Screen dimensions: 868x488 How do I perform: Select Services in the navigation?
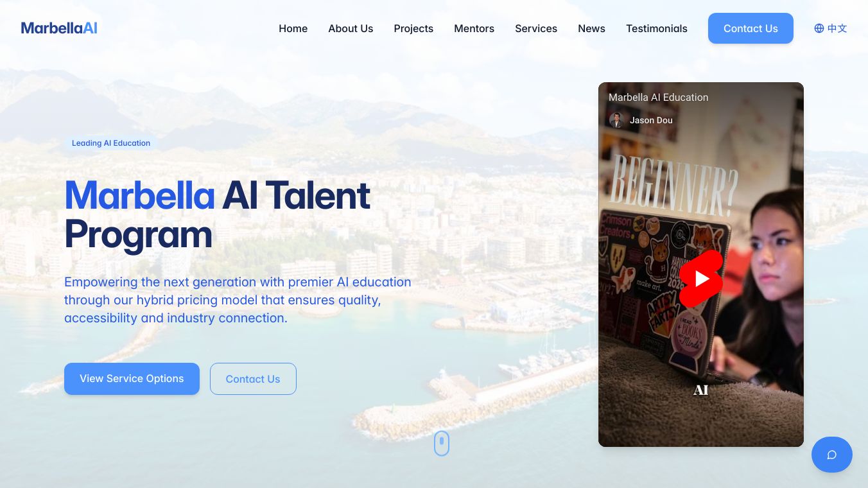[x=536, y=28]
